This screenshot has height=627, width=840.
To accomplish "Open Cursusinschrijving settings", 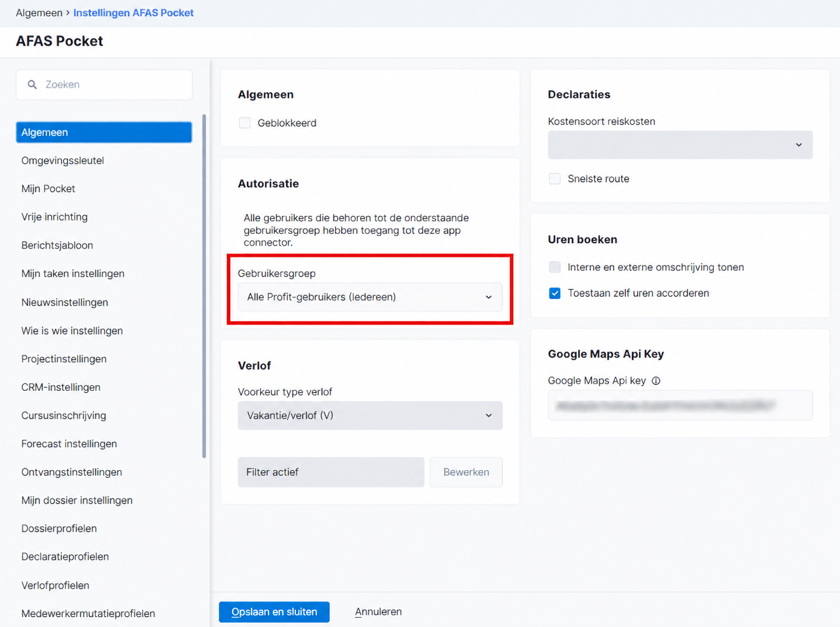I will pyautogui.click(x=64, y=416).
